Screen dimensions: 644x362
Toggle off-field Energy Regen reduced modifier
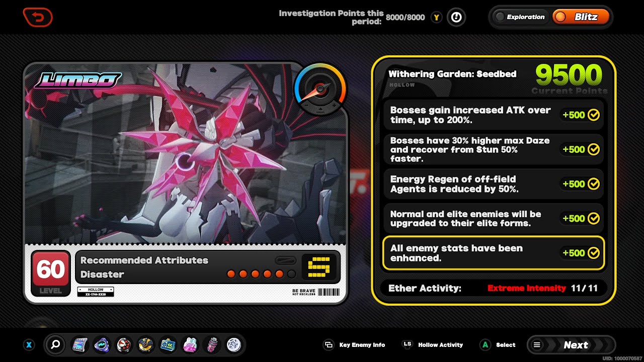[493, 184]
